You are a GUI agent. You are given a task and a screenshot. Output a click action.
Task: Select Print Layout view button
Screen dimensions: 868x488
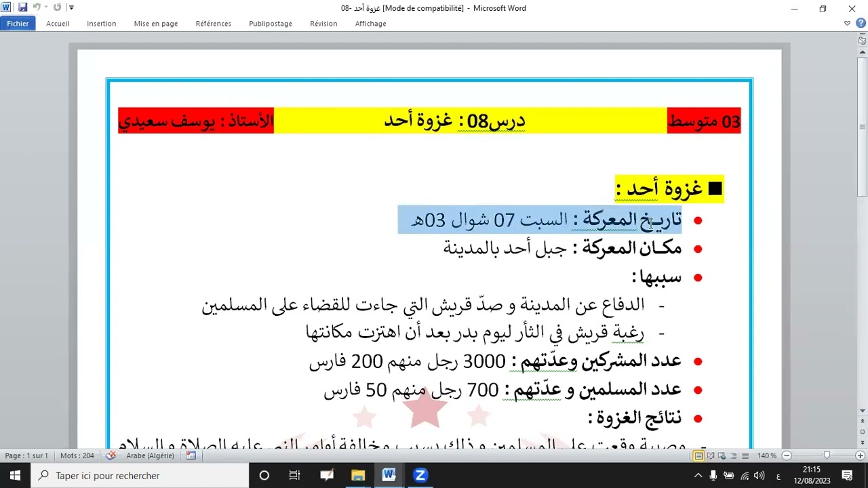click(x=698, y=455)
